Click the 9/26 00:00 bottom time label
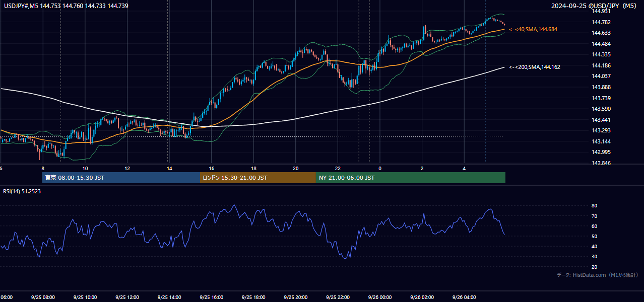This screenshot has height=302, width=644. [x=380, y=297]
